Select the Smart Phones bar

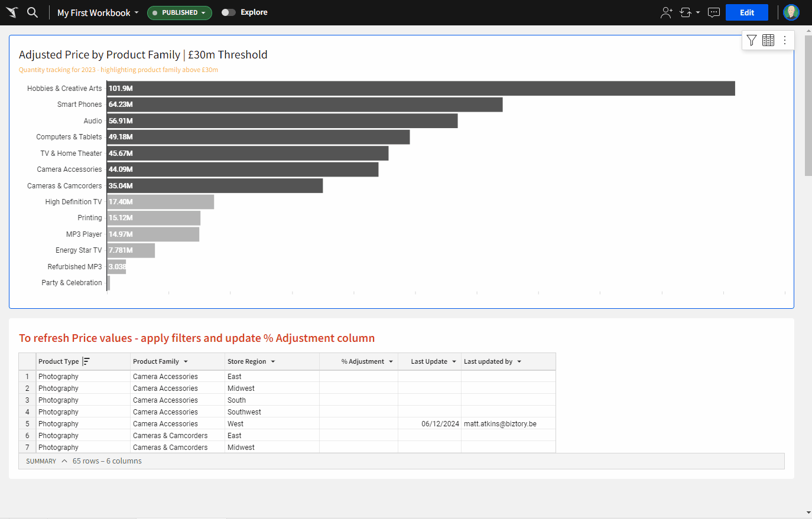pyautogui.click(x=305, y=105)
